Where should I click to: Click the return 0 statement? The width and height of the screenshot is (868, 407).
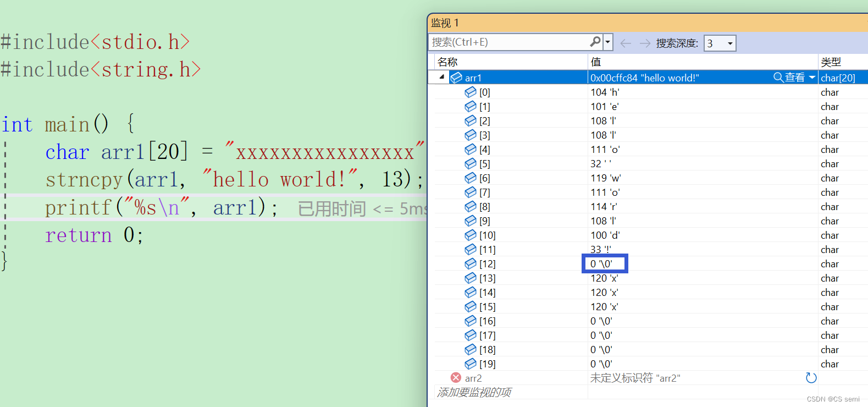95,235
